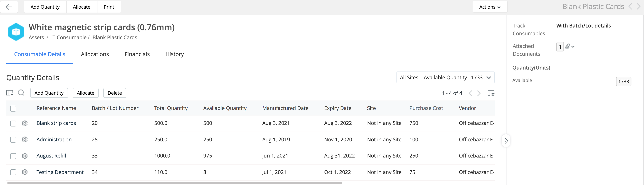644x185 pixels.
Task: Click the table view add icon
Action: [10, 93]
